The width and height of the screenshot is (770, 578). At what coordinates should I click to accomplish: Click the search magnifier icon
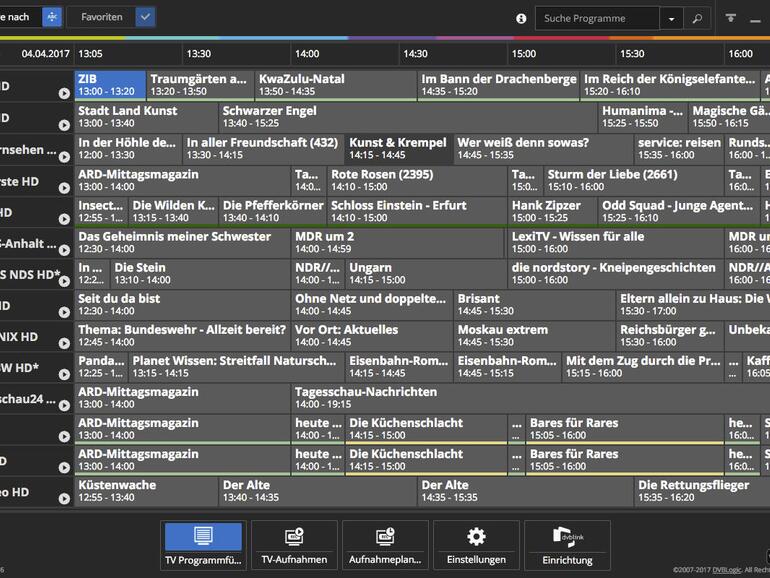coord(698,18)
